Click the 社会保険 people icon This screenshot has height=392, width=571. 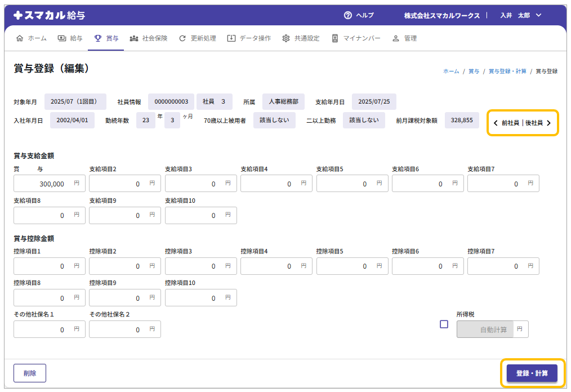tap(134, 38)
